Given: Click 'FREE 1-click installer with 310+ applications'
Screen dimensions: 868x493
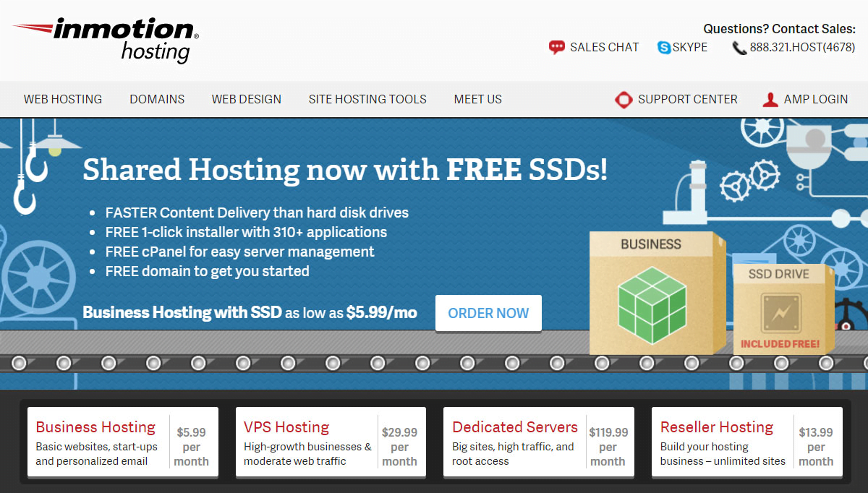Looking at the screenshot, I should (246, 232).
